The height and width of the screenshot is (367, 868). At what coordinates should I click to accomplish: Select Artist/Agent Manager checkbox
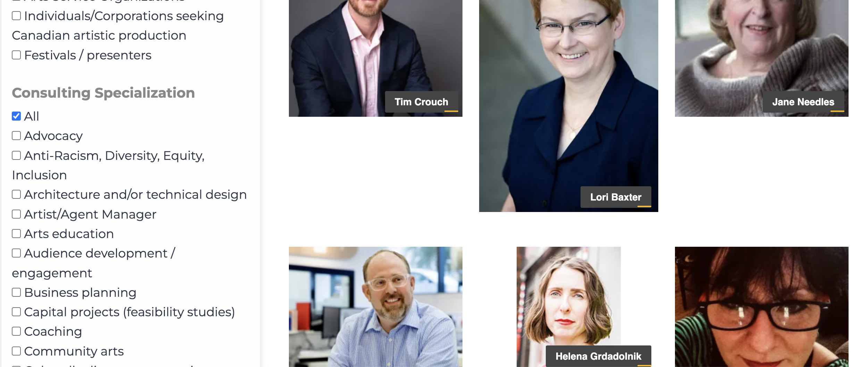pos(16,214)
